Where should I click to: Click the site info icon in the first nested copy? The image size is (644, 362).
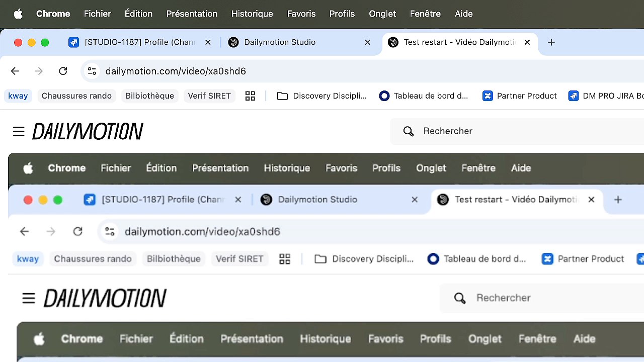110,231
